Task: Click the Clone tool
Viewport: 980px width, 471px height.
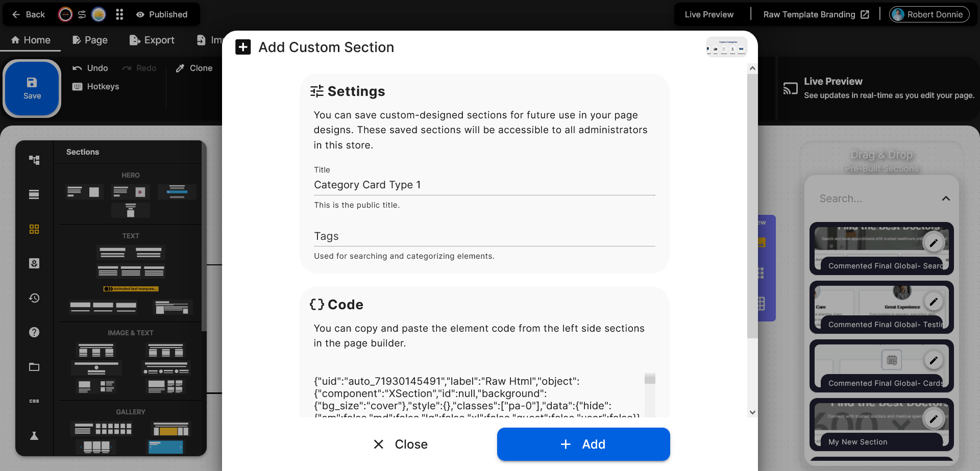Action: pyautogui.click(x=194, y=68)
